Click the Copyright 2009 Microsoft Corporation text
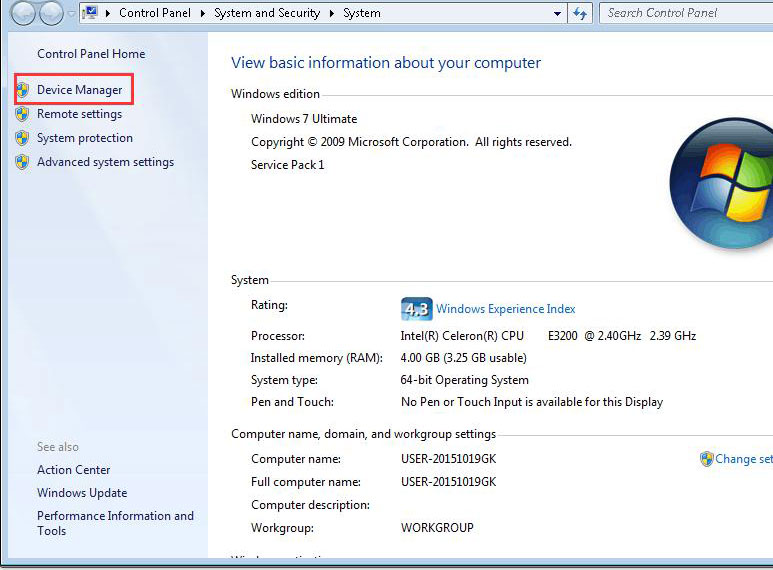The width and height of the screenshot is (773, 570). click(x=411, y=142)
